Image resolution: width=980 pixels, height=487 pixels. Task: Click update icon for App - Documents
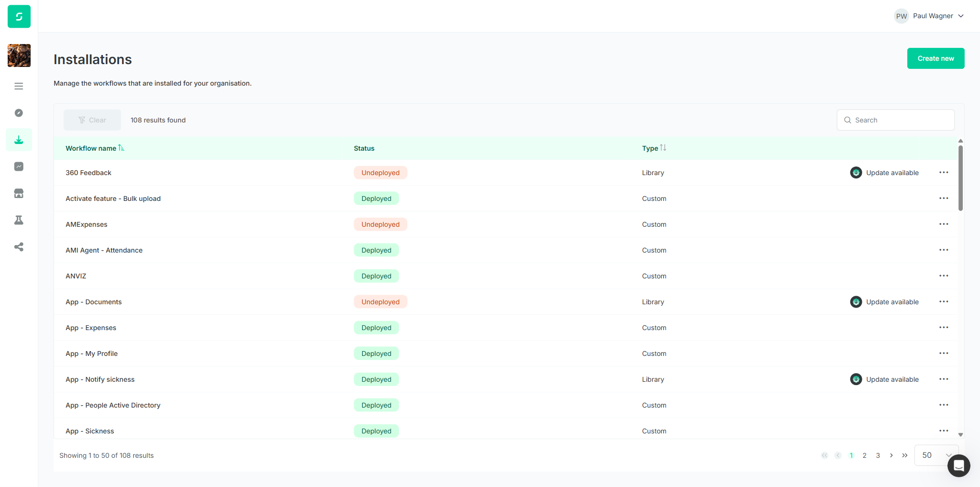(856, 302)
